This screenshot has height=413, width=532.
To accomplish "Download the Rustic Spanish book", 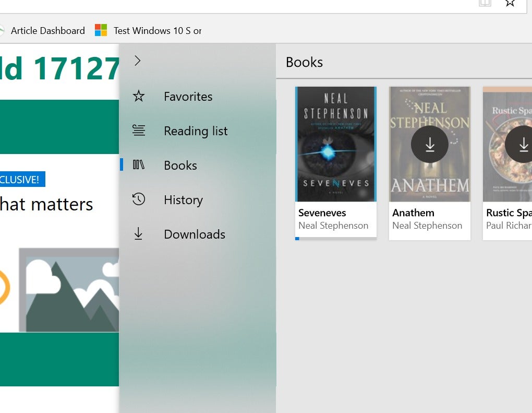I will [519, 144].
